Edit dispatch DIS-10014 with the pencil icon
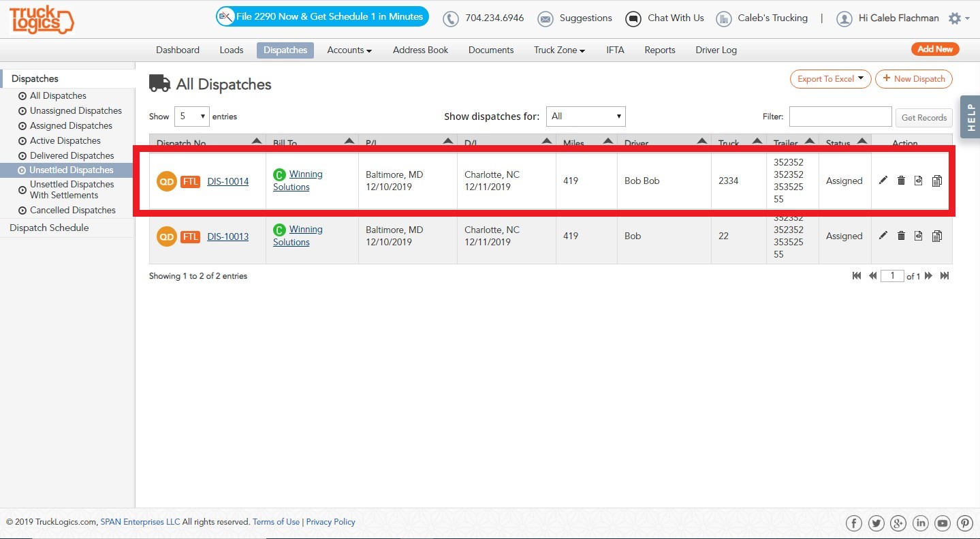Screen dimensions: 980x539 883,181
